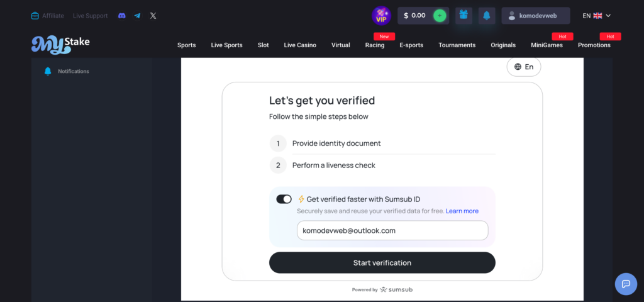
Task: Click the Hot badge above Promotions
Action: [610, 36]
